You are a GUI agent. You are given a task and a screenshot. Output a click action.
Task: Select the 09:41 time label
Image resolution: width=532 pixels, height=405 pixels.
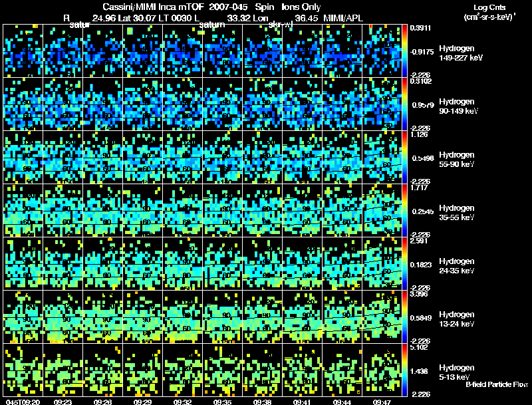tap(302, 402)
